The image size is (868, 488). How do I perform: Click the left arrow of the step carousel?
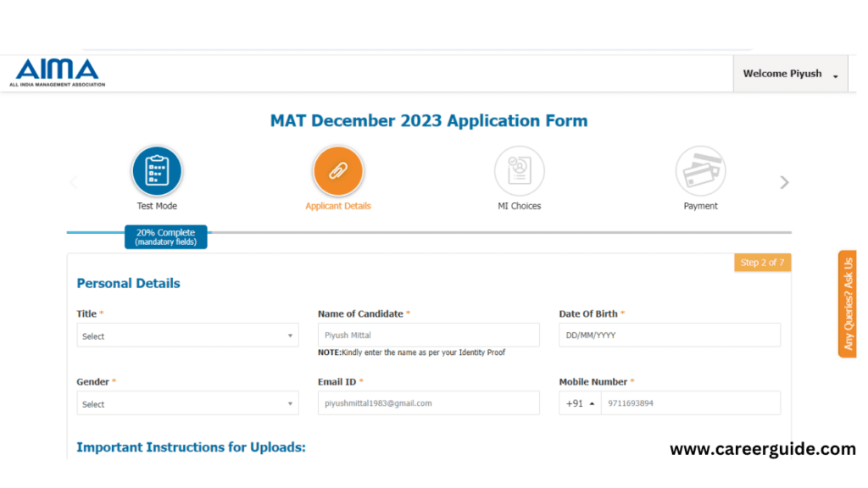[74, 182]
